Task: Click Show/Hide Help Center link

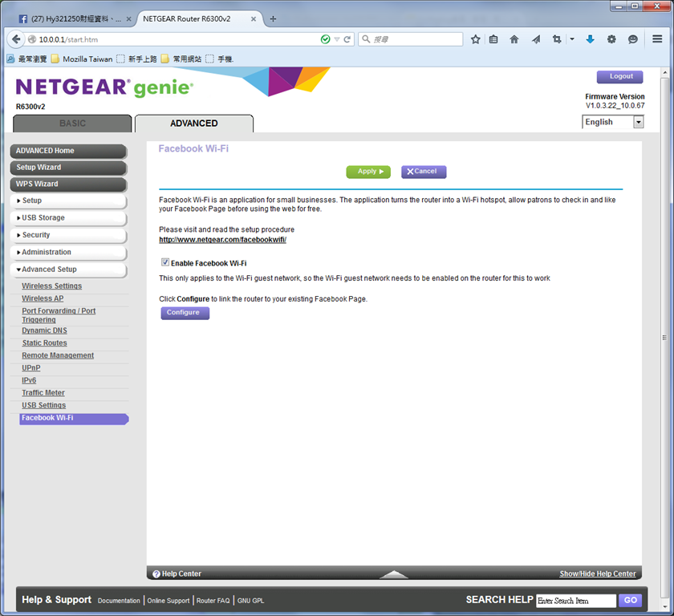Action: 598,574
